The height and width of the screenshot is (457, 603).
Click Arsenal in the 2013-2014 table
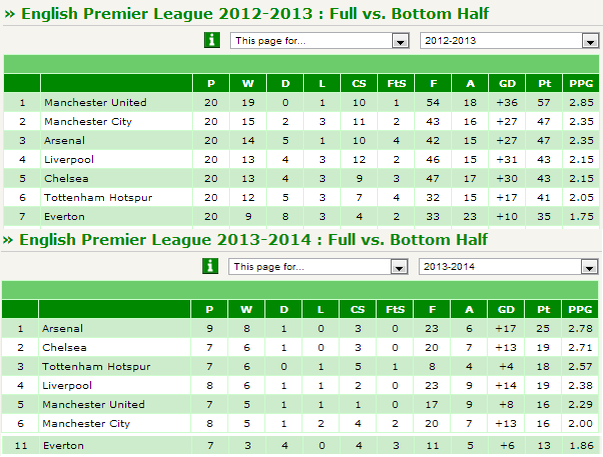[x=62, y=329]
